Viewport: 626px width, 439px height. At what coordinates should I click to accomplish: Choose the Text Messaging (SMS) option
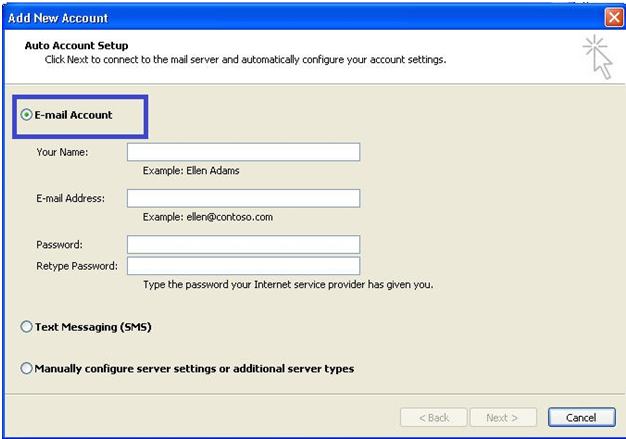tap(26, 327)
